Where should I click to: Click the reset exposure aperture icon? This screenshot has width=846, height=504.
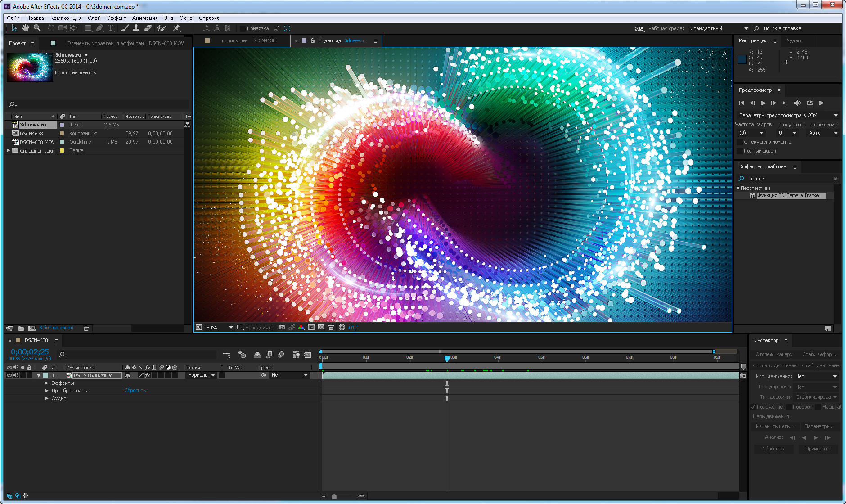pyautogui.click(x=342, y=327)
